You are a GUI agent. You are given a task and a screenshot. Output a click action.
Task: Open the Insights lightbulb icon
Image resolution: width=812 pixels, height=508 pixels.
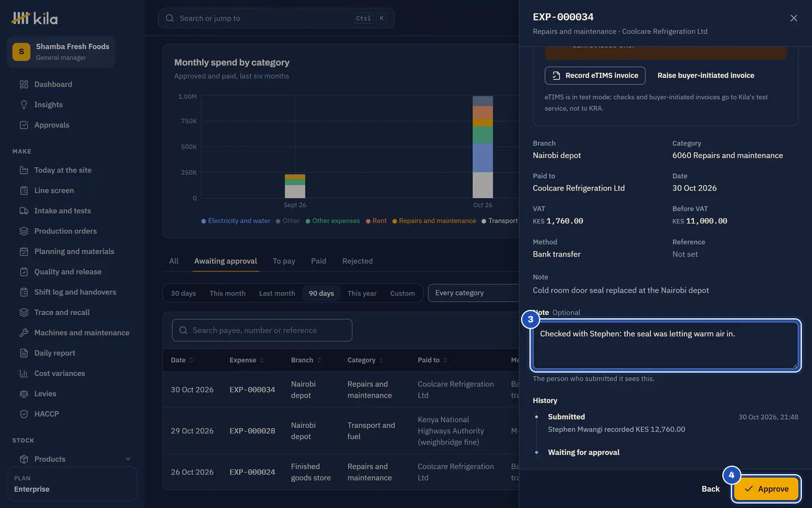[x=24, y=104]
